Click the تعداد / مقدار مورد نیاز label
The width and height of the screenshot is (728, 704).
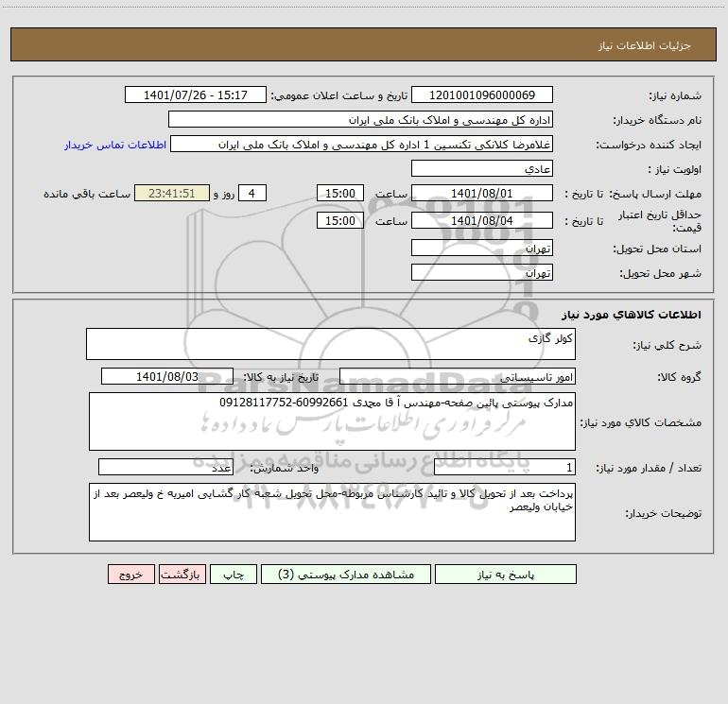(x=649, y=468)
